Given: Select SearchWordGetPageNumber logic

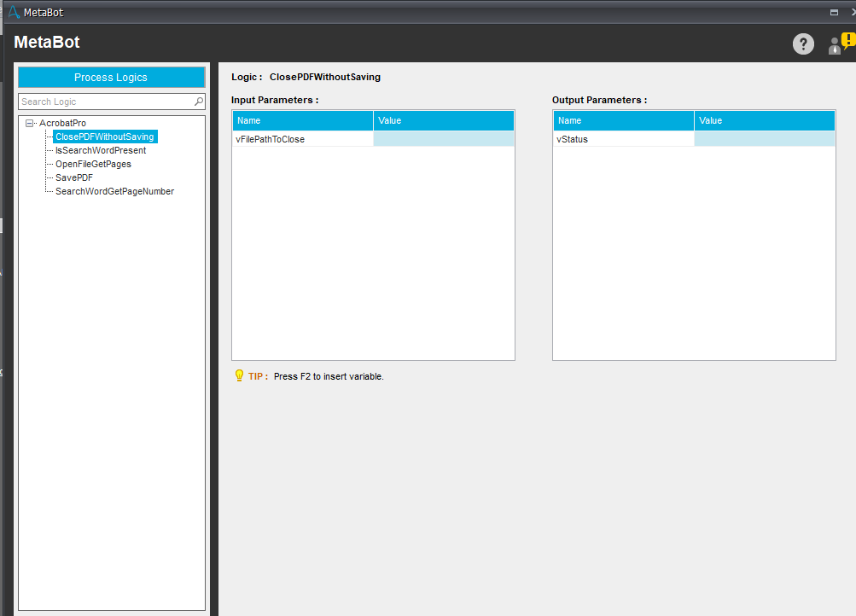Looking at the screenshot, I should click(x=114, y=191).
